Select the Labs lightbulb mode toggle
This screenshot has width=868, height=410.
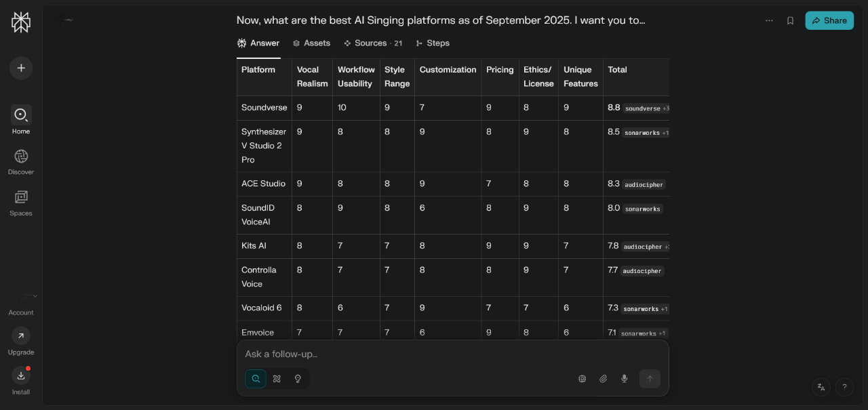pyautogui.click(x=298, y=379)
